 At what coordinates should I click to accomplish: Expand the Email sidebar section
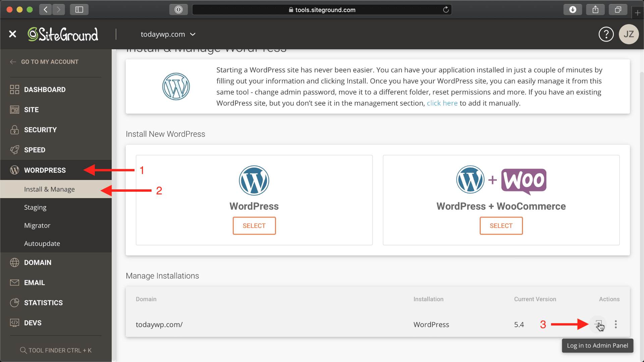pyautogui.click(x=56, y=283)
